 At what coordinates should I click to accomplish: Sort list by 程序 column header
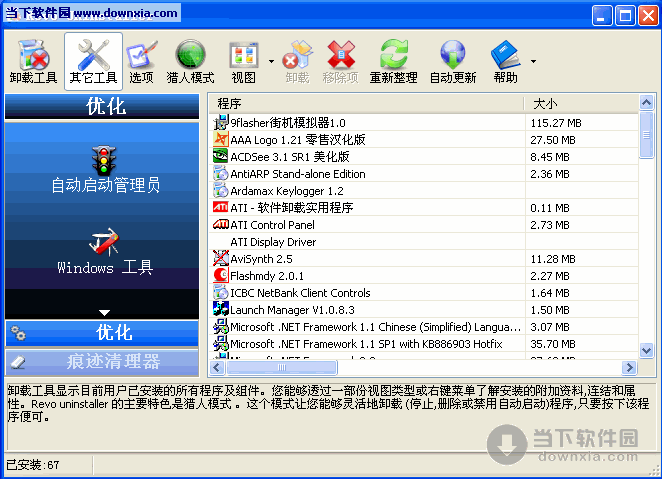pyautogui.click(x=366, y=103)
